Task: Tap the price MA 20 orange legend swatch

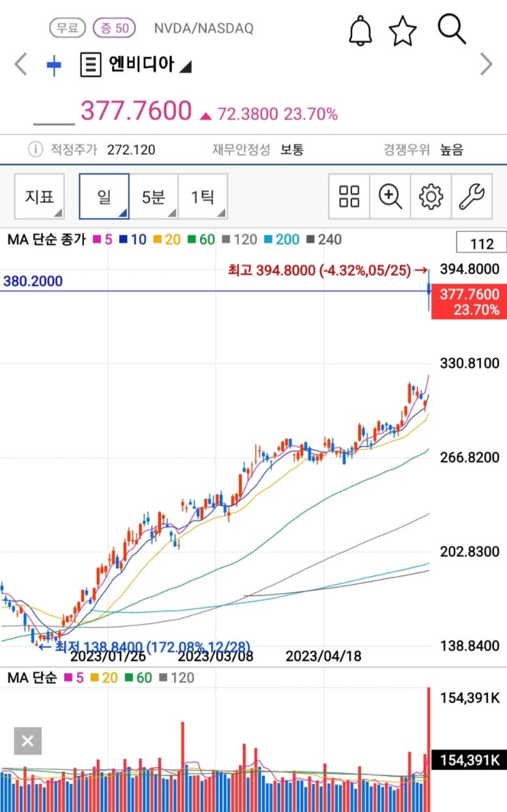Action: point(158,239)
